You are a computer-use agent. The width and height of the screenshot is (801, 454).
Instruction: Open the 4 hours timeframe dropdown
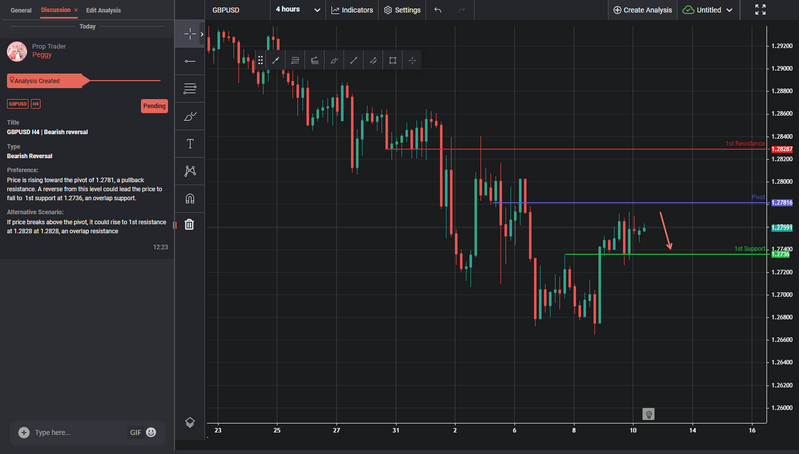298,10
